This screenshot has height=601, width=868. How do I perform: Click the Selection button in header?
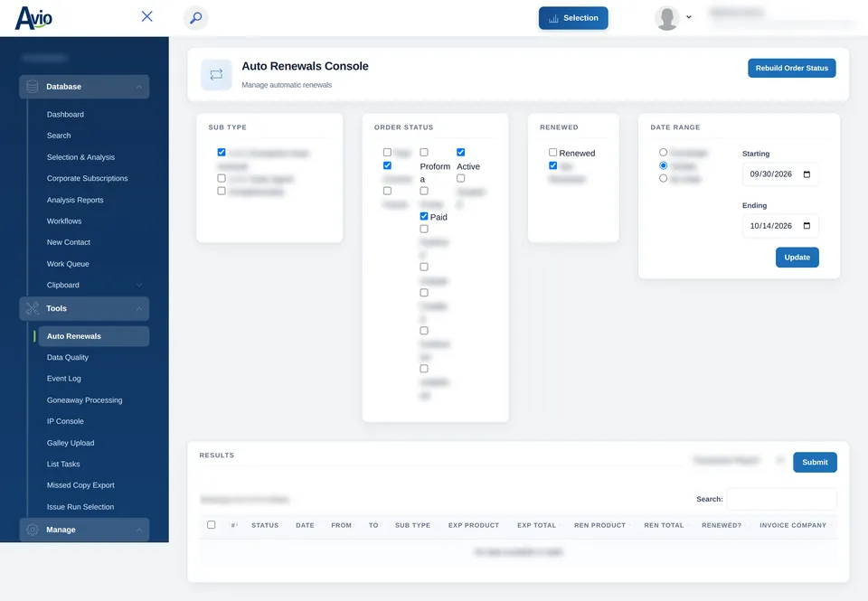(573, 18)
